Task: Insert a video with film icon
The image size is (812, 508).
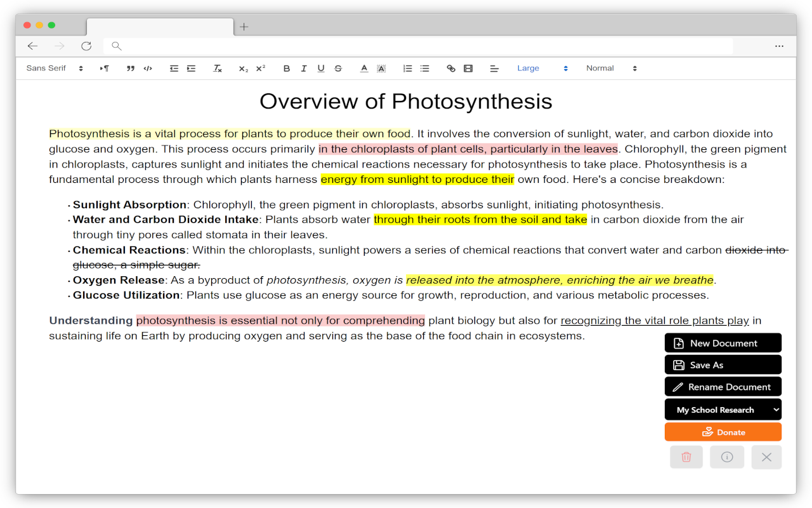Action: tap(468, 69)
